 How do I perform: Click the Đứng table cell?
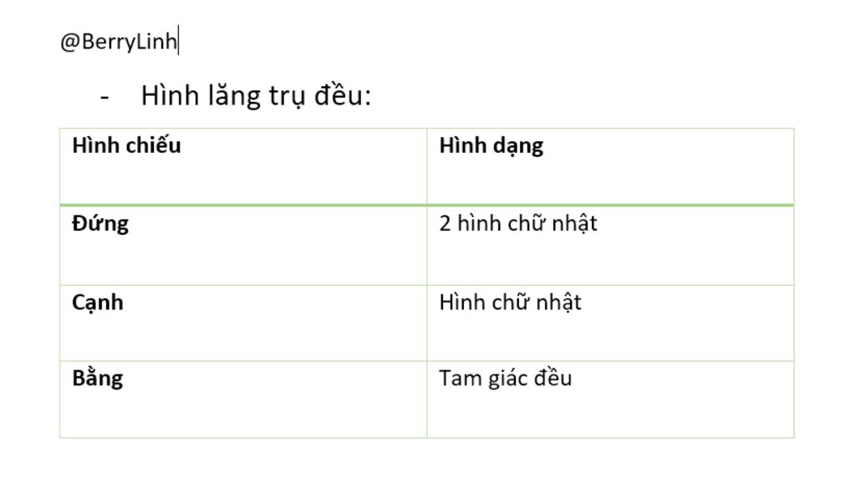[243, 246]
